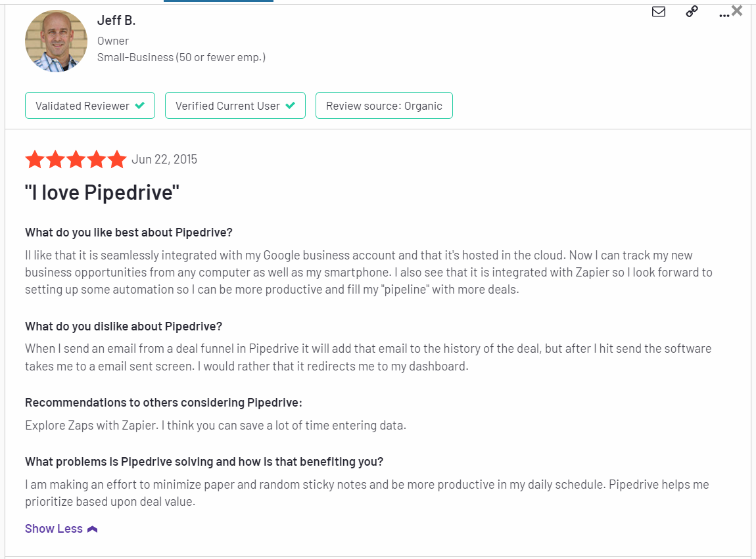Click the Validated Reviewer green checkmark

(x=140, y=106)
